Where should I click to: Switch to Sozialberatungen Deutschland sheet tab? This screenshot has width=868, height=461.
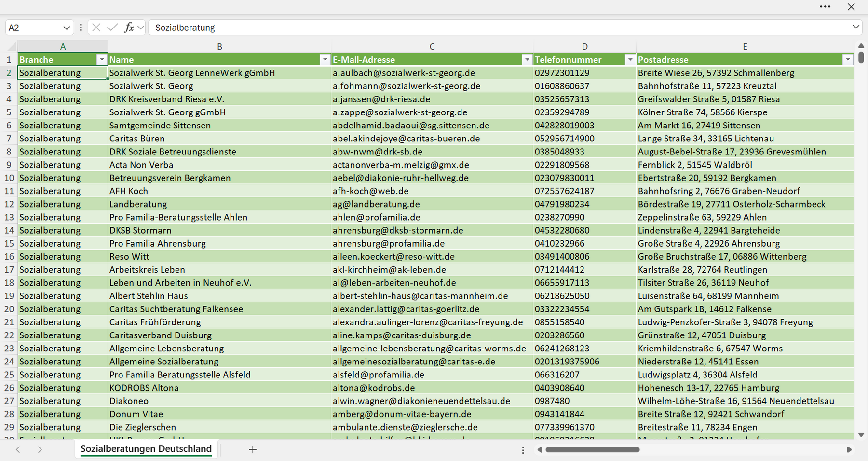click(x=146, y=449)
